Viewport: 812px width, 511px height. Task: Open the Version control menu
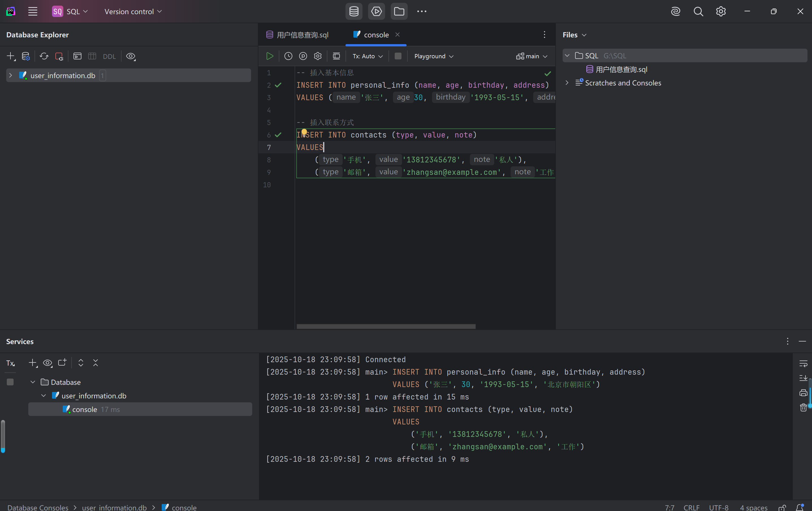(x=133, y=12)
